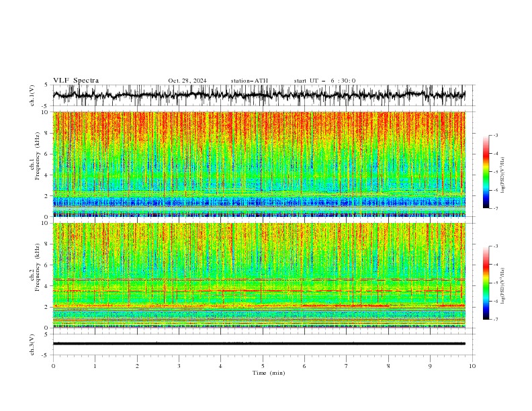Click the ch.1 log(PSD)(V²/Hz) color bar caption
Image resolution: width=532 pixels, height=411 pixels.
coord(503,175)
